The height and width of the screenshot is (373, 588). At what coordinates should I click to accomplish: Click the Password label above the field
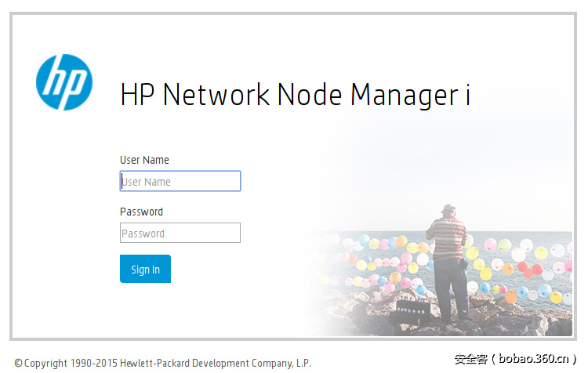point(141,212)
